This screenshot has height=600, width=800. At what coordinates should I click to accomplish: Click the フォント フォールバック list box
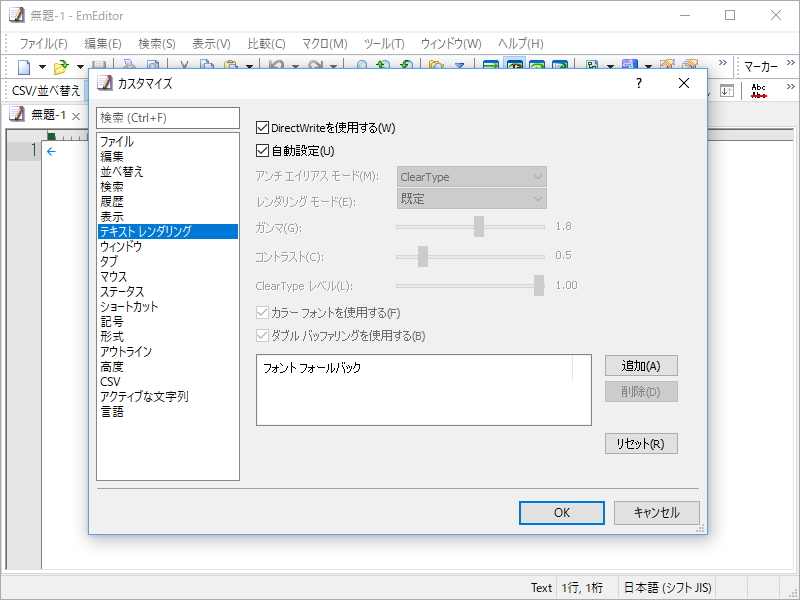pos(423,390)
